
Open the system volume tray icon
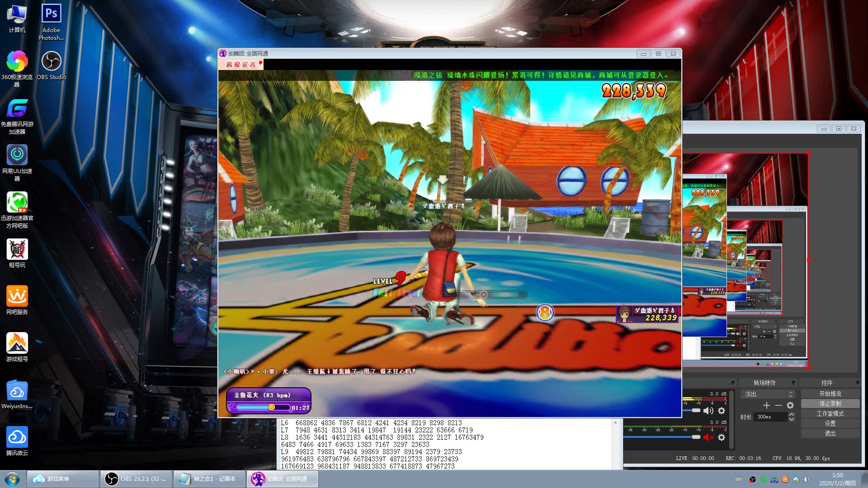click(807, 479)
